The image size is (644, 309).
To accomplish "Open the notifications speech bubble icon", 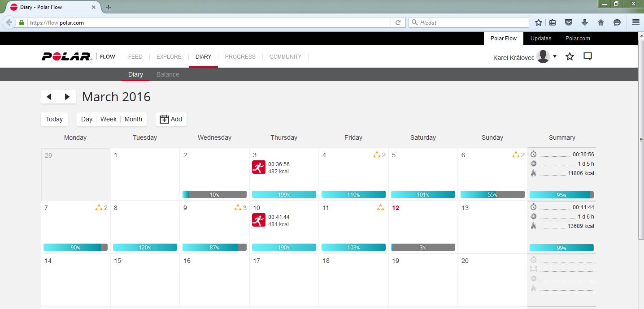I will coord(587,56).
